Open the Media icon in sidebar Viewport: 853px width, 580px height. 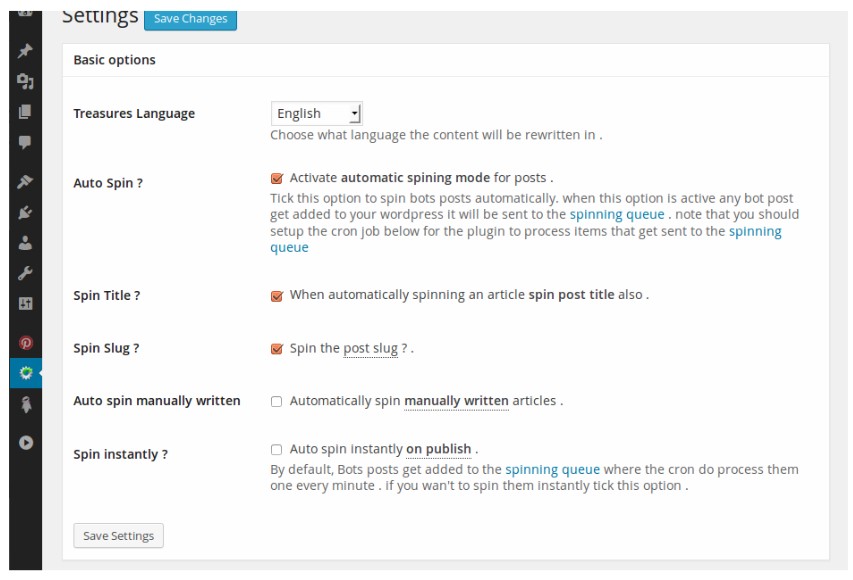25,81
